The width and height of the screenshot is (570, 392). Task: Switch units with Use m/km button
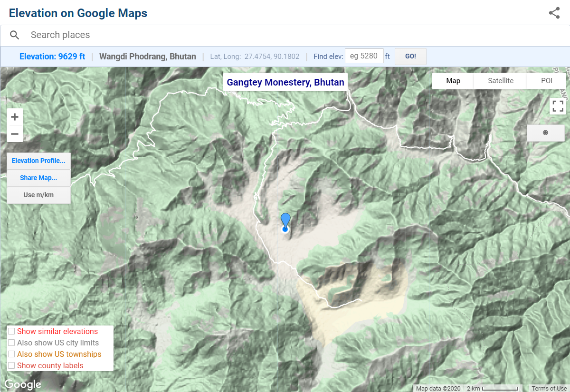coord(39,195)
